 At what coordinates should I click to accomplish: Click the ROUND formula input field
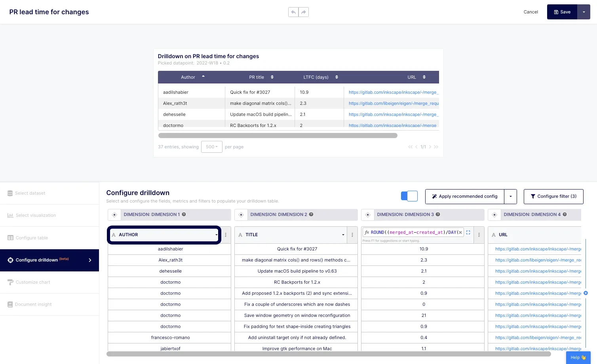(x=412, y=232)
